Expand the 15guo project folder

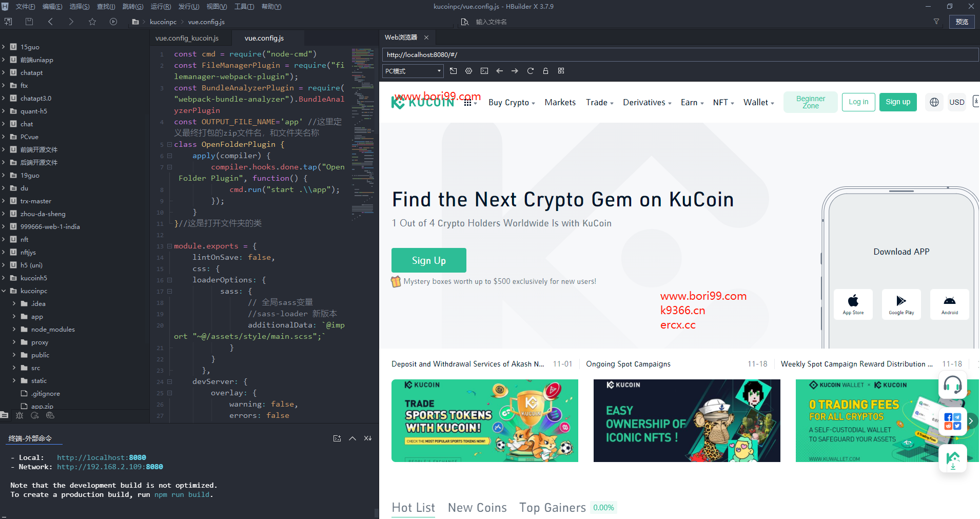4,47
